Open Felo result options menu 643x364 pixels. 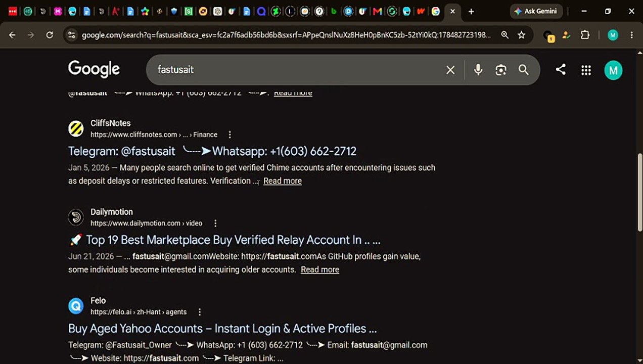[x=199, y=312]
